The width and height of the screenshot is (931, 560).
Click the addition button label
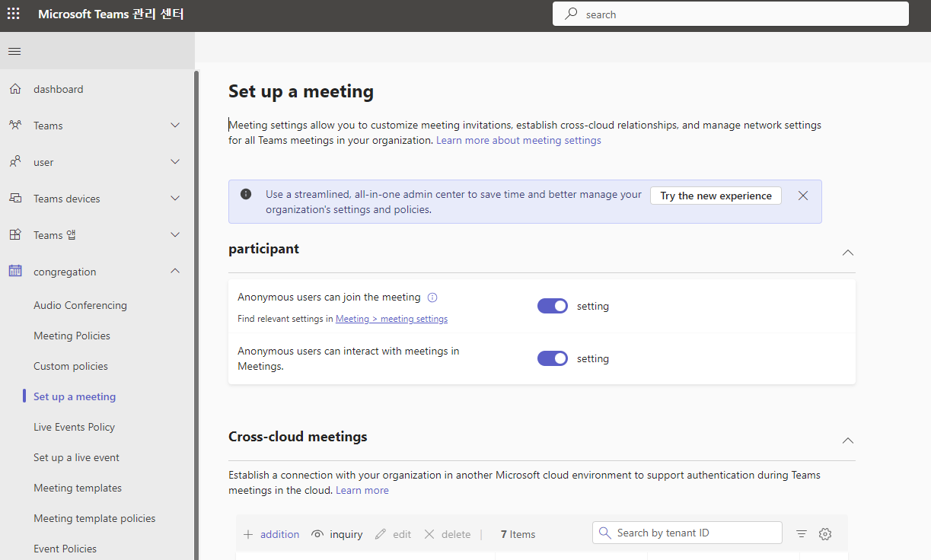click(279, 534)
